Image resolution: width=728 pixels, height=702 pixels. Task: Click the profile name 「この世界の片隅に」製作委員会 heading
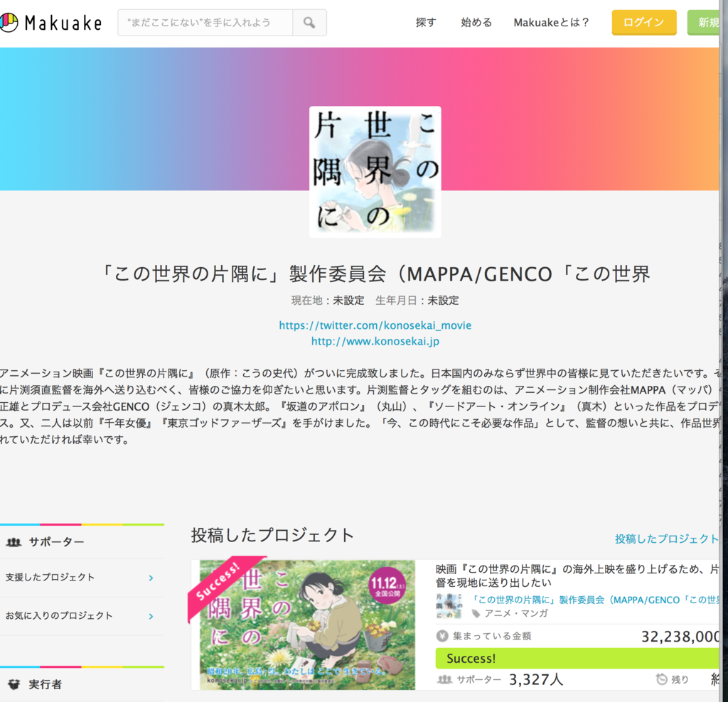coord(375,274)
